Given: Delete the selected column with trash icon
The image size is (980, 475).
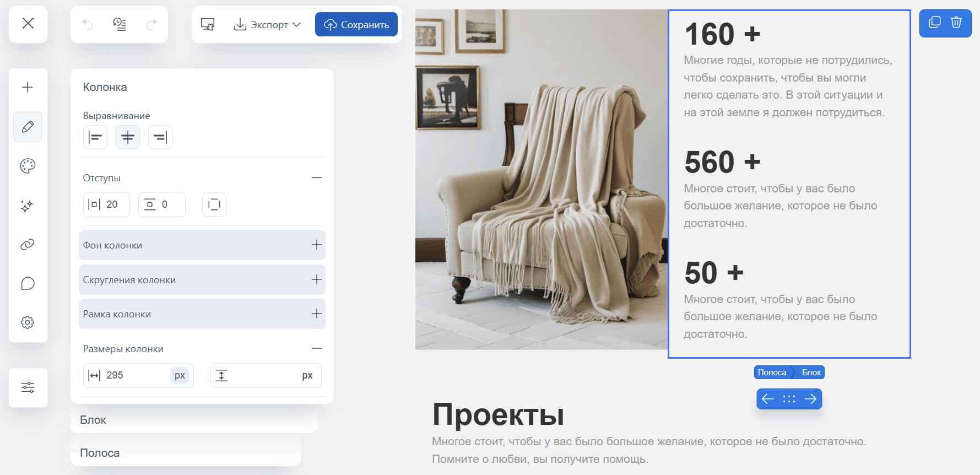Looking at the screenshot, I should coord(956,23).
